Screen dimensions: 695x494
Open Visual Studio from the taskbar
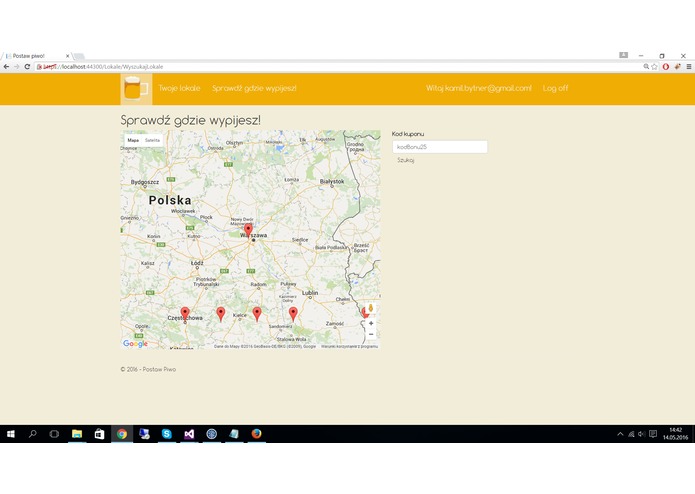[189, 434]
